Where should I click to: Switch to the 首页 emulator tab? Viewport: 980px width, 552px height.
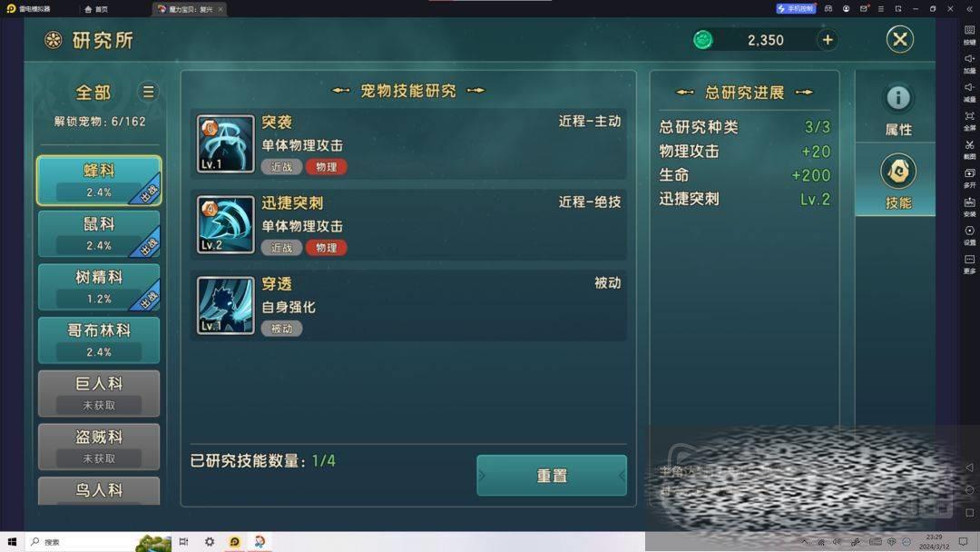(x=96, y=9)
